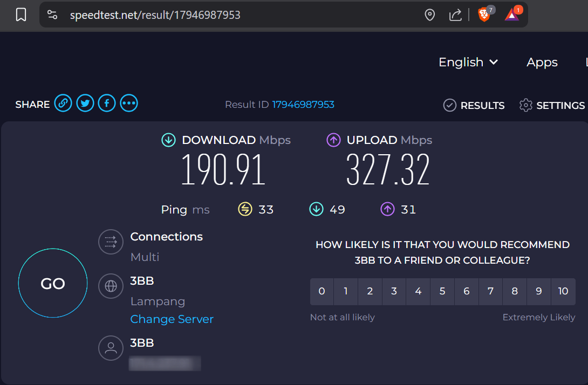Rate recommendation as 0
Image resolution: width=588 pixels, height=385 pixels.
(x=322, y=291)
